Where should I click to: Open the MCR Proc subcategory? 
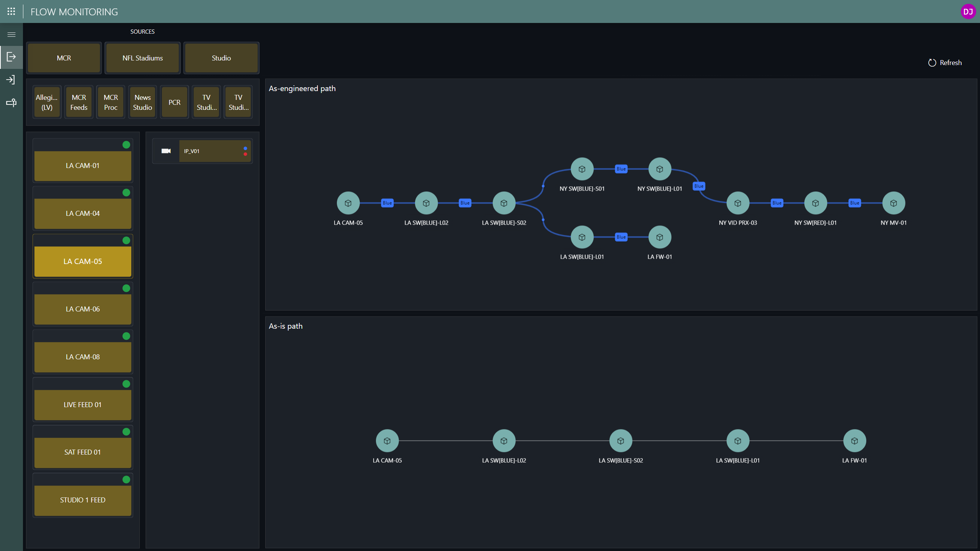coord(111,103)
